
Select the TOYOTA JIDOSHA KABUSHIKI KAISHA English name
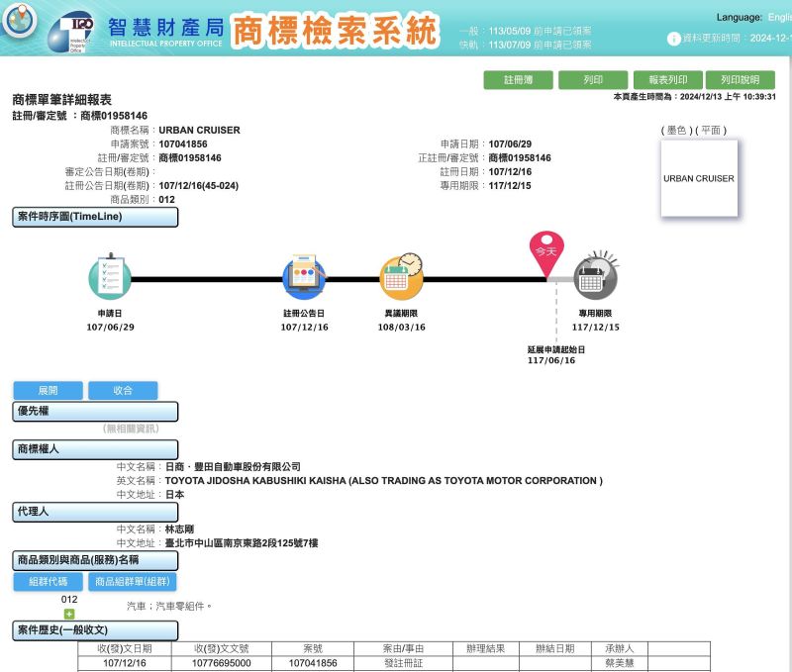tap(384, 481)
